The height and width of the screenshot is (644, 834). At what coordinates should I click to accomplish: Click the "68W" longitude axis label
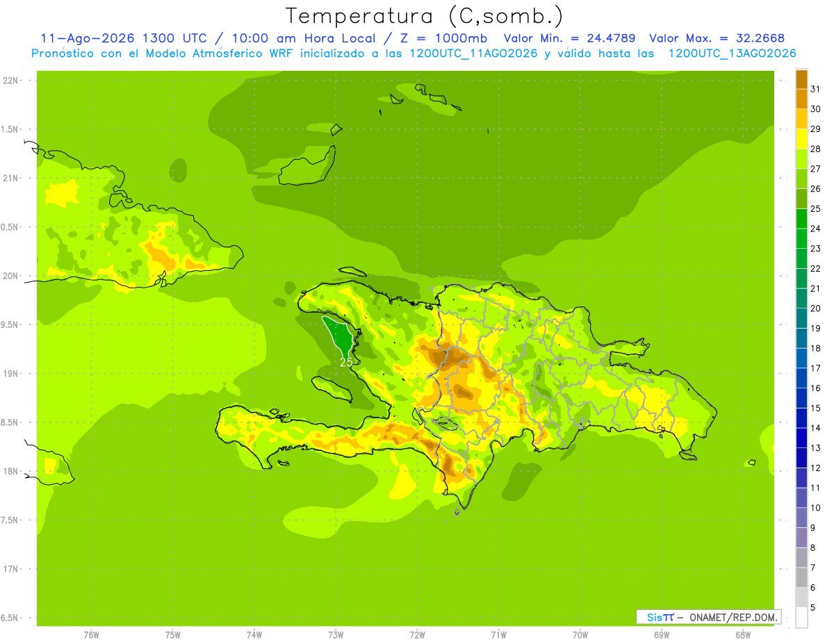[x=743, y=635]
